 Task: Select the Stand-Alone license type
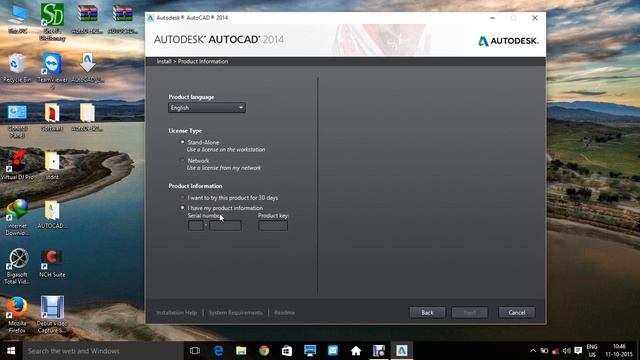click(x=182, y=142)
